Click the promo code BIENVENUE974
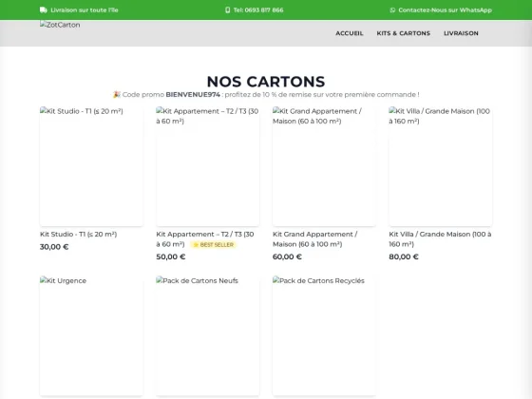The image size is (532, 399). click(193, 95)
